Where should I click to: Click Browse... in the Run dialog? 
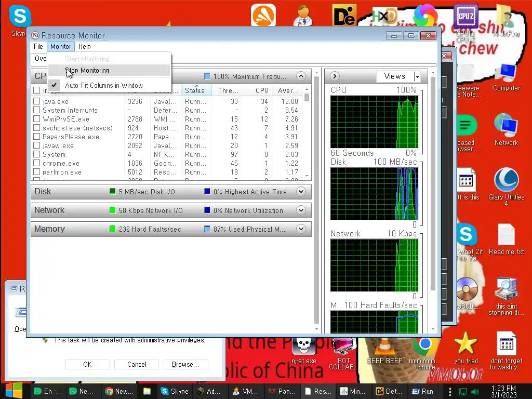click(185, 364)
